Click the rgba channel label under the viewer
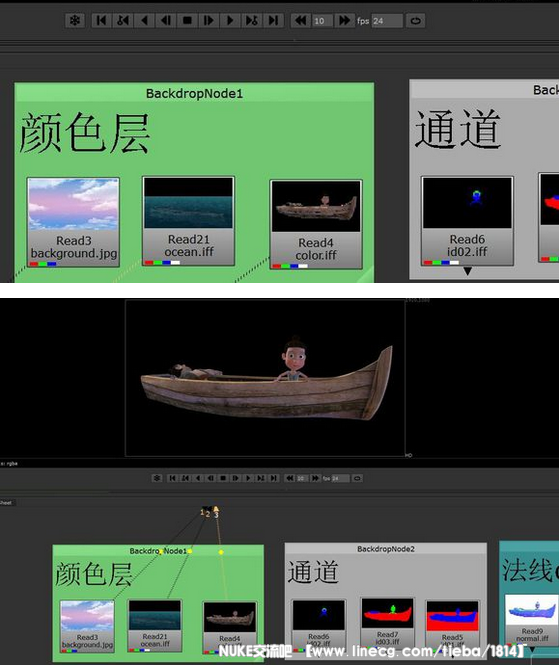Image resolution: width=559 pixels, height=668 pixels. (x=12, y=464)
